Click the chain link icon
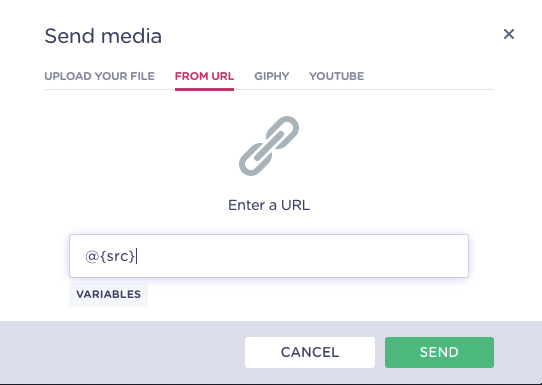The height and width of the screenshot is (385, 542). pos(269,146)
